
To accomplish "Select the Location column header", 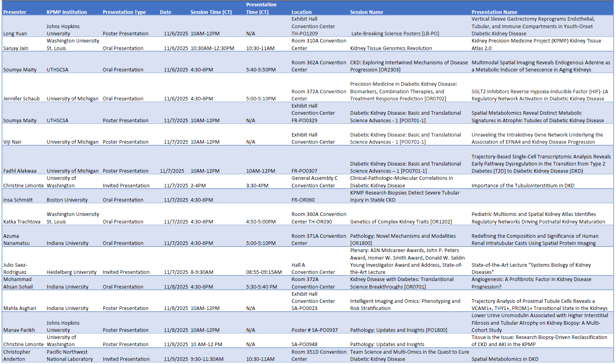I will tap(302, 12).
